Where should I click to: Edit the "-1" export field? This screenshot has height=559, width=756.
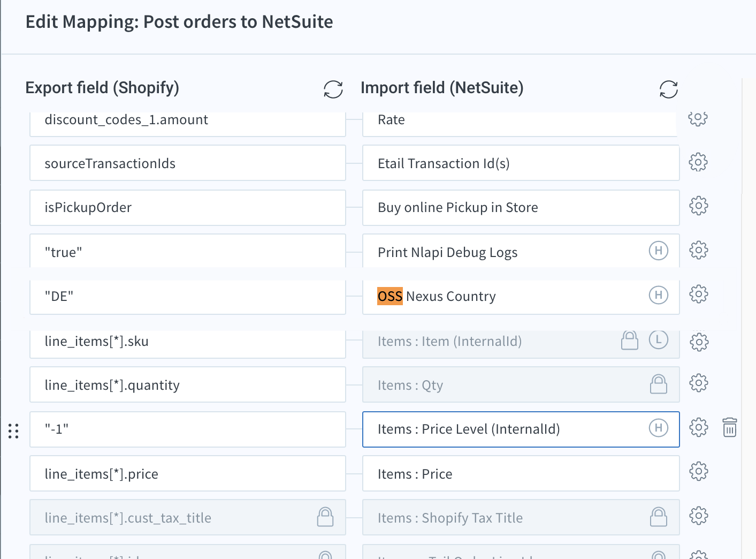(188, 429)
